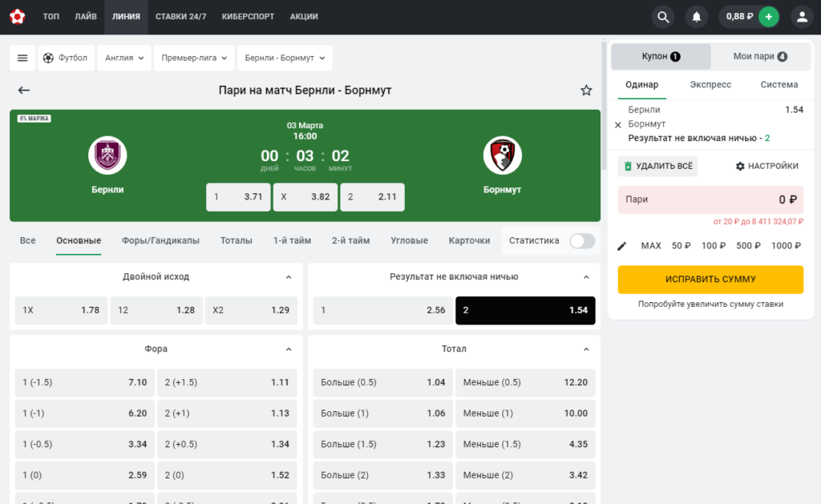Open the Бернли - Борнмут match dropdown
This screenshot has width=821, height=504.
(x=285, y=58)
